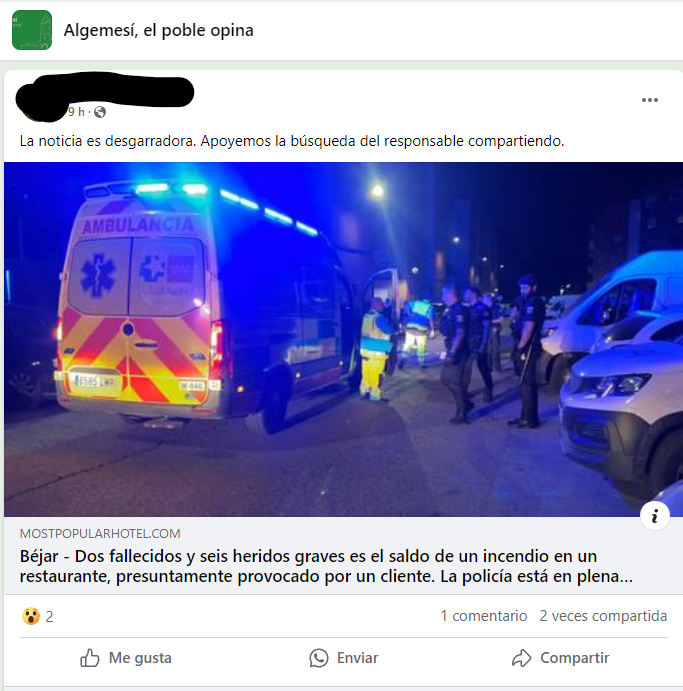Open the 9 h post timestamp
Screen dimensions: 683x691
pos(76,112)
